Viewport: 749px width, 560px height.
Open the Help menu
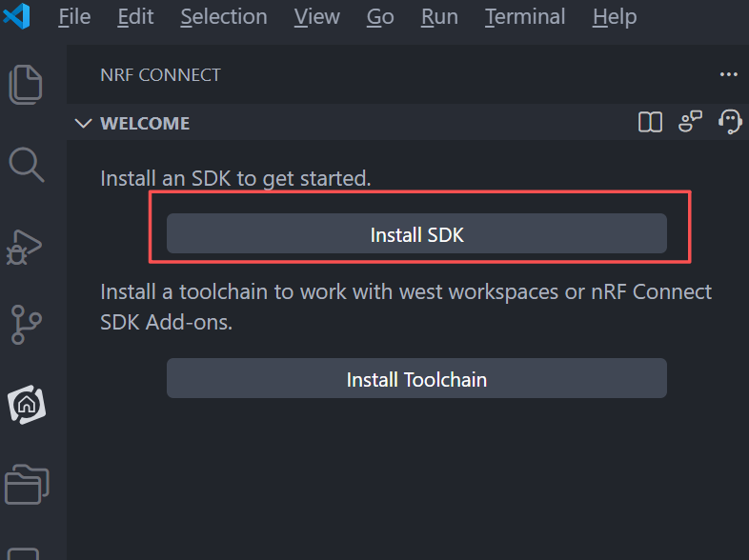tap(615, 17)
